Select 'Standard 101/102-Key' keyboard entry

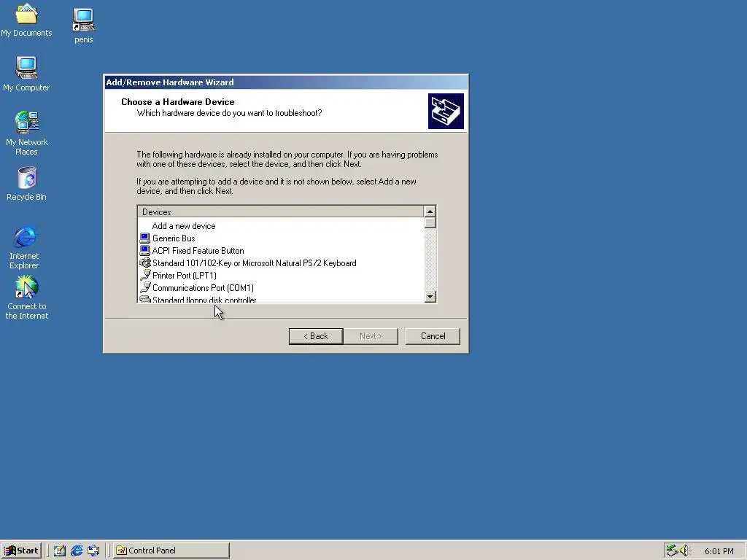coord(254,262)
